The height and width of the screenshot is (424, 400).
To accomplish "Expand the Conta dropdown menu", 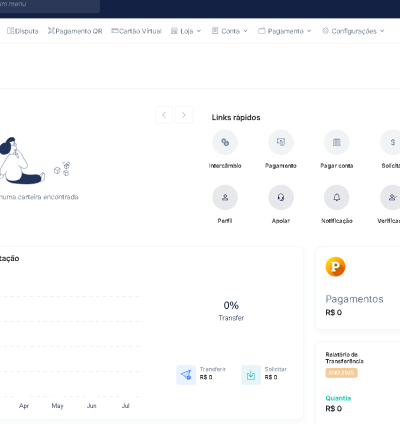I will (230, 31).
